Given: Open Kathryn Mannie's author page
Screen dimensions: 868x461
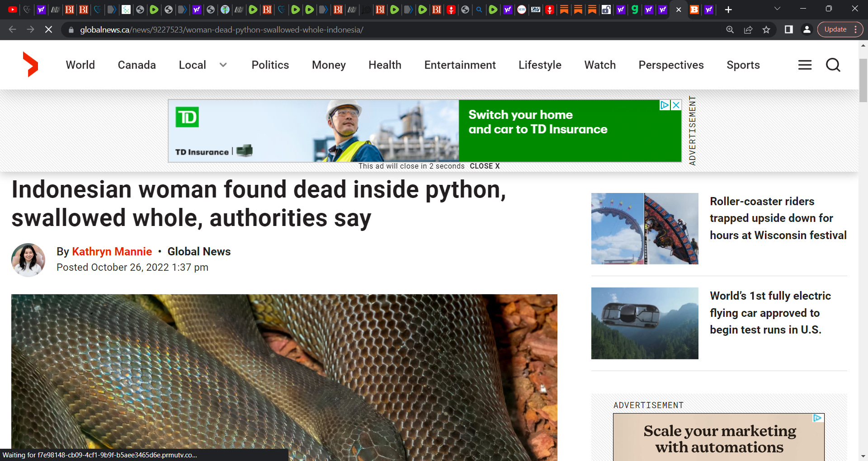Looking at the screenshot, I should (112, 251).
